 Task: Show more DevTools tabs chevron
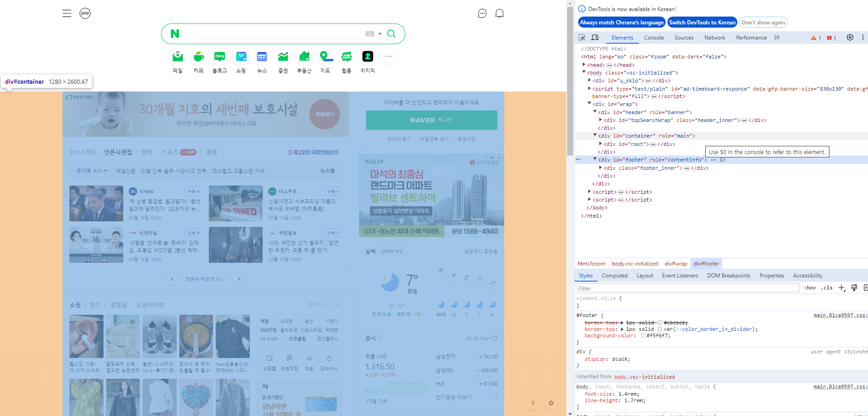(x=777, y=37)
